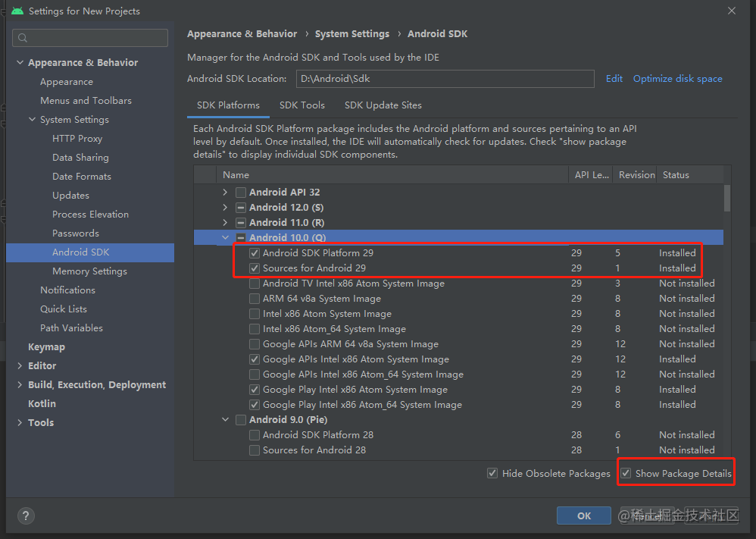Collapse Appearance & Behavior tree section
Image resolution: width=756 pixels, height=539 pixels.
tap(20, 62)
